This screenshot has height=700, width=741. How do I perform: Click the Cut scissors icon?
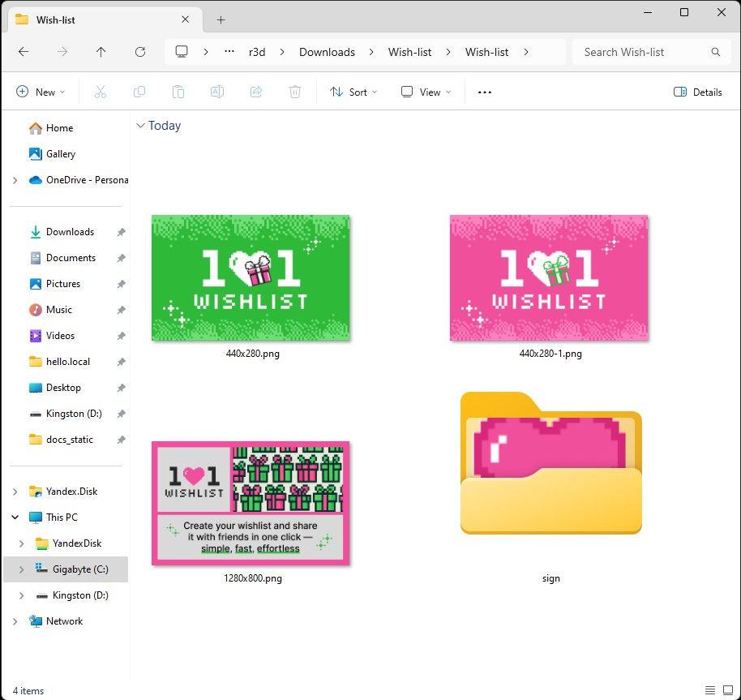point(101,92)
